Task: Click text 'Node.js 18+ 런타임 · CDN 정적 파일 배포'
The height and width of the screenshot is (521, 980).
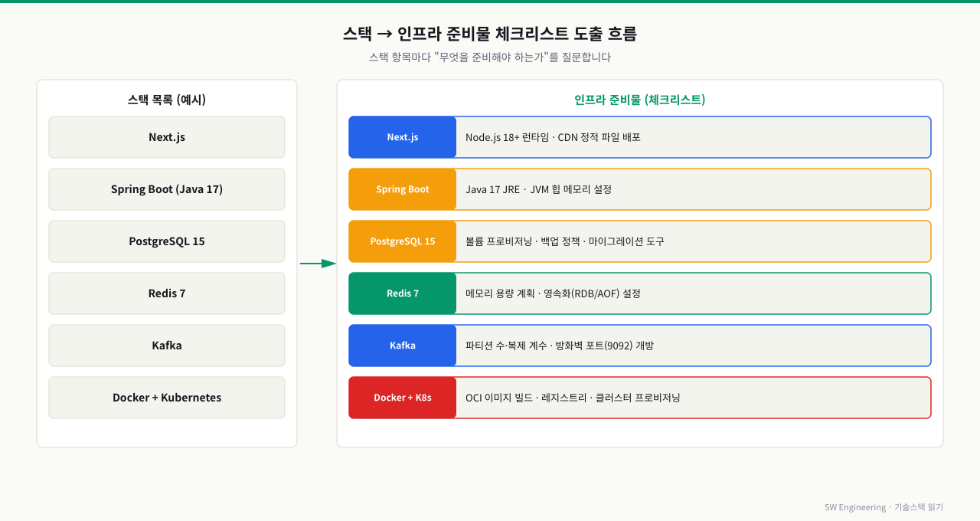Action: point(553,137)
